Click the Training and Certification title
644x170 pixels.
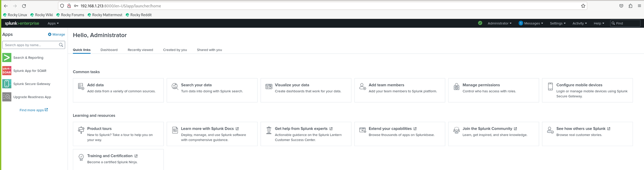coord(110,156)
